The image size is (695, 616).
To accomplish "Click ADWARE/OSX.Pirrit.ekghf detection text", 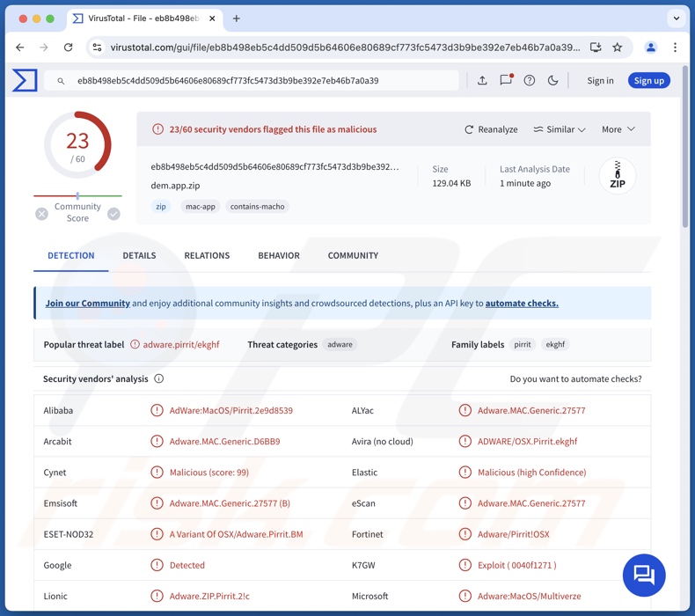I will (x=527, y=441).
